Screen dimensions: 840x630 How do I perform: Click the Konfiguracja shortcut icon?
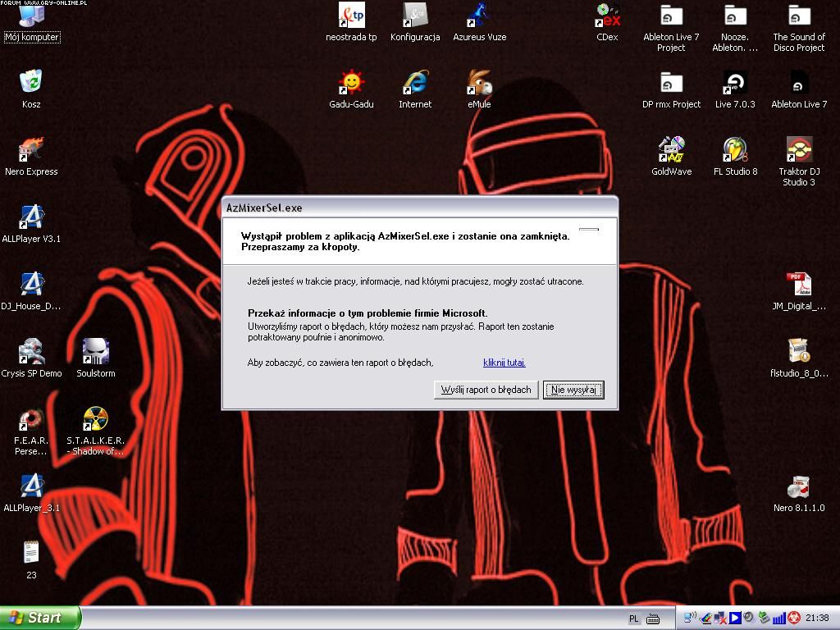(415, 22)
